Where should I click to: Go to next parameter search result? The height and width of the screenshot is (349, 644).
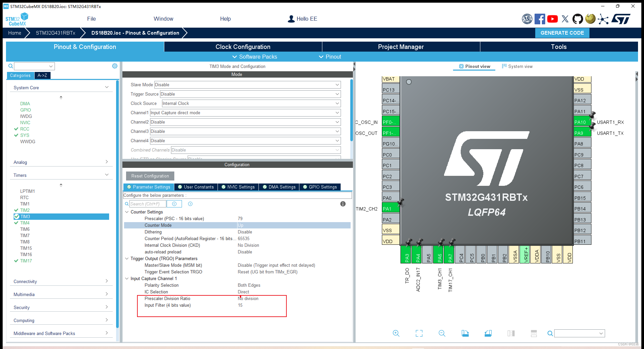pos(190,204)
